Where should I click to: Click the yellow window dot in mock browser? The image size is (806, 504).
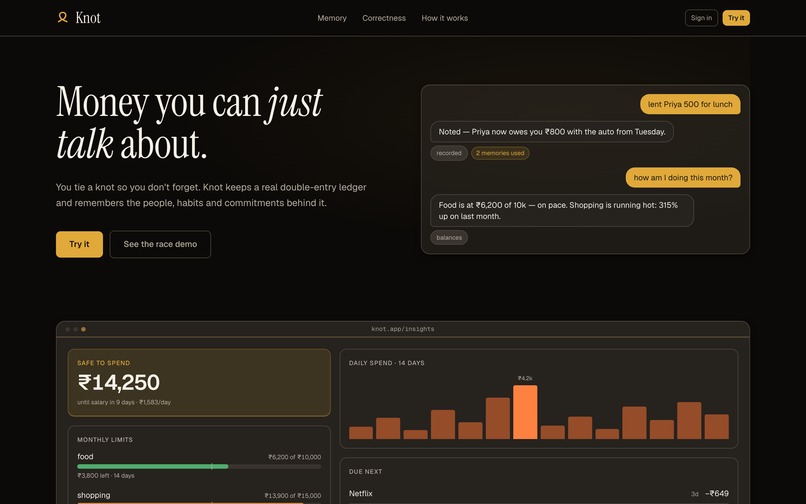83,329
